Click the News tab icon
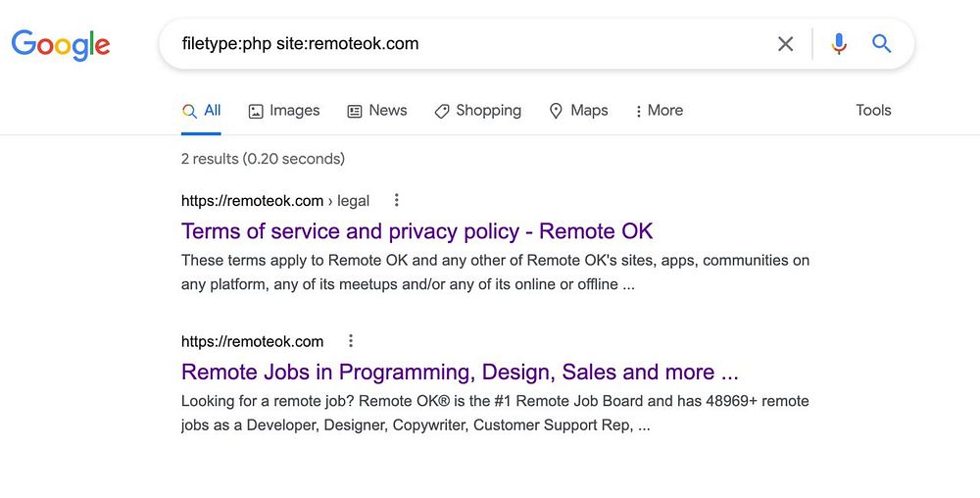980x498 pixels. point(355,111)
